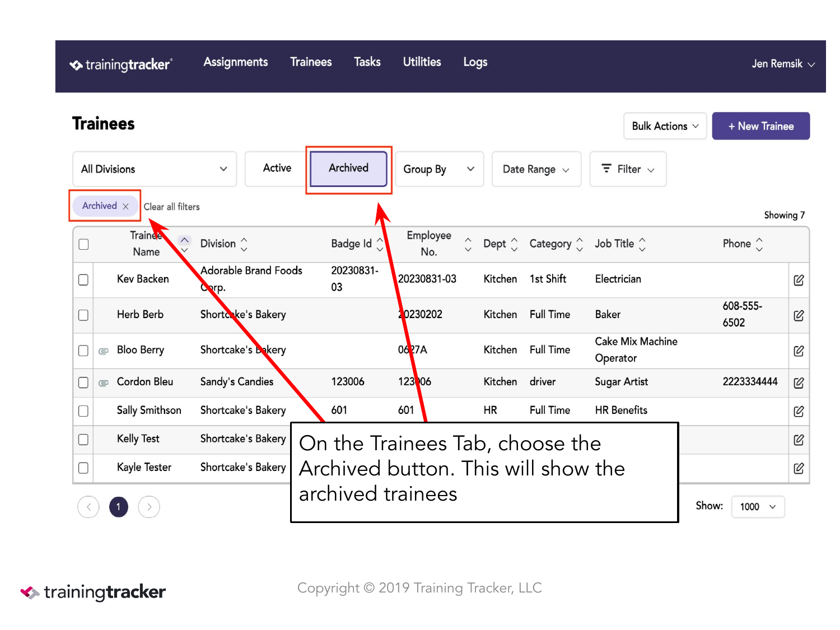Open edit icon for Herb Berb row

[x=799, y=315]
